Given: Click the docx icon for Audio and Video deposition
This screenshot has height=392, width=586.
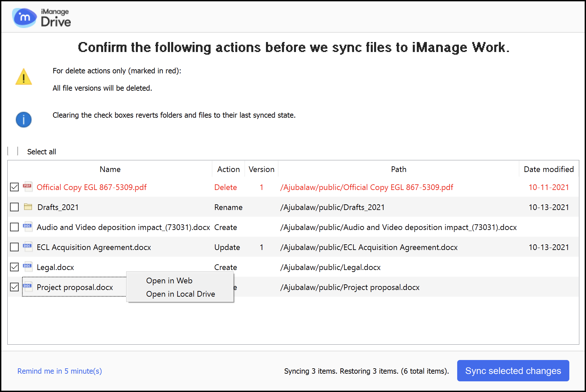Looking at the screenshot, I should 28,227.
